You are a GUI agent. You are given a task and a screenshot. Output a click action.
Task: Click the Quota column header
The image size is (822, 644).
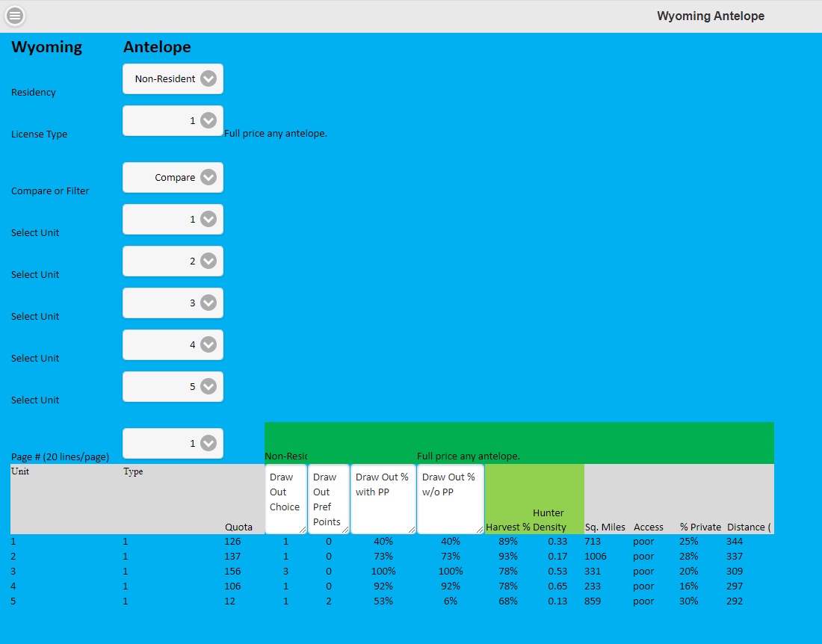[x=238, y=527]
